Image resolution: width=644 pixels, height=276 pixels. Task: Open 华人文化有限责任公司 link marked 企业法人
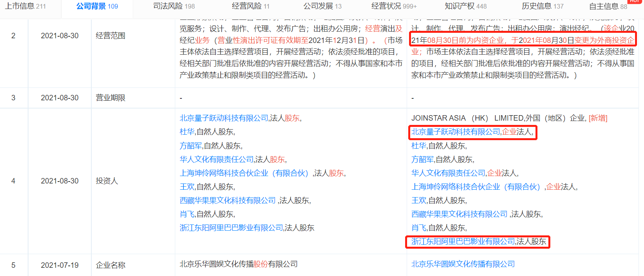(448, 173)
